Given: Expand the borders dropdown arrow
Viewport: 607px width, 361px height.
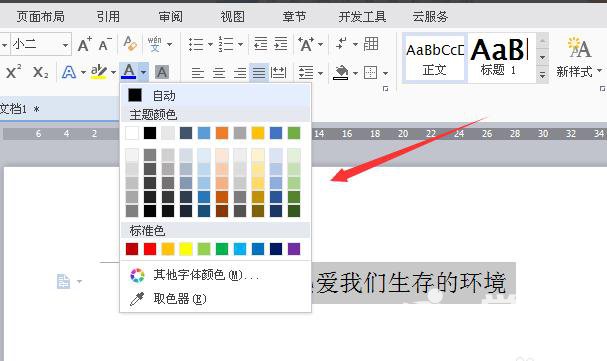Looking at the screenshot, I should (x=385, y=73).
